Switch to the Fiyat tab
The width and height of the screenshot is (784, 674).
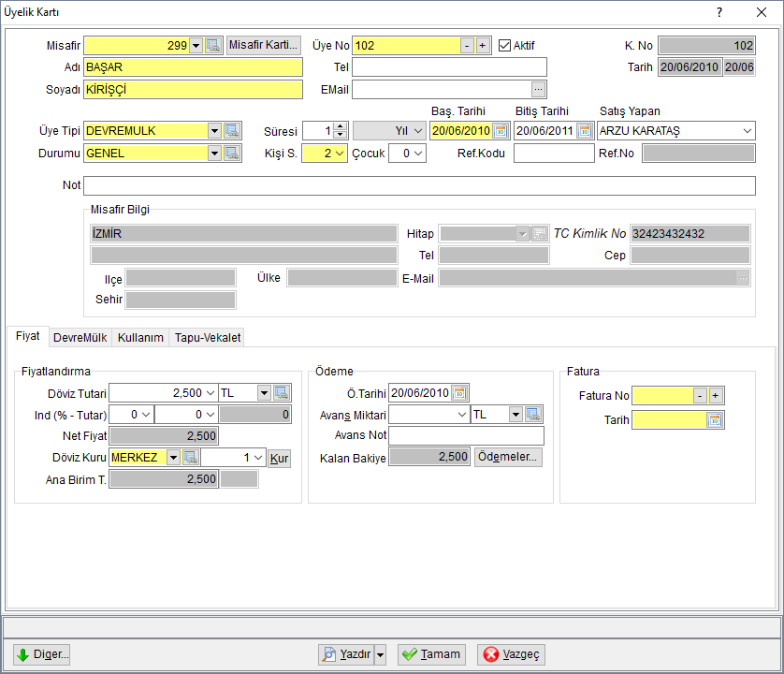27,336
